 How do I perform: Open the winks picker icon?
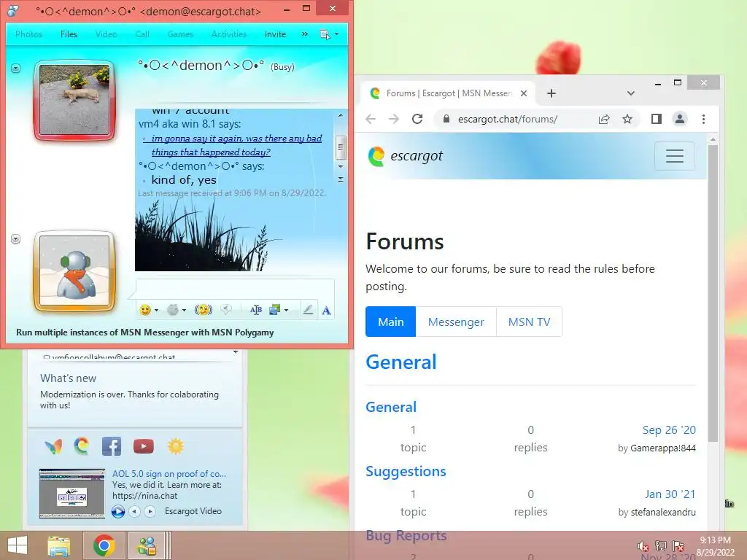pyautogui.click(x=172, y=310)
